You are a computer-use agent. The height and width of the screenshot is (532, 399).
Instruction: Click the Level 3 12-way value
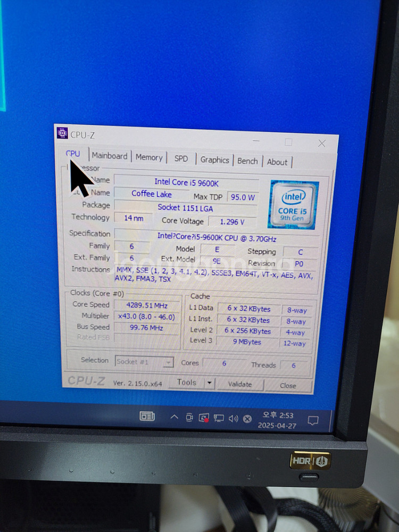[x=295, y=343]
